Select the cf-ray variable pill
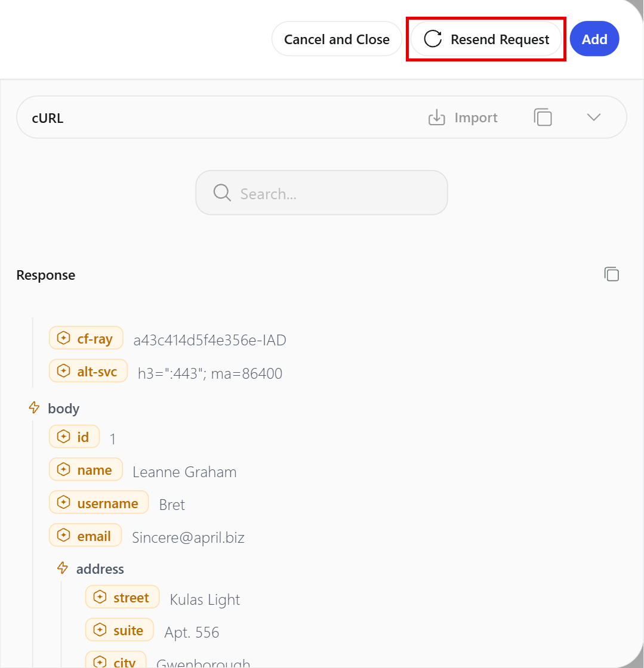The height and width of the screenshot is (668, 644). 86,338
